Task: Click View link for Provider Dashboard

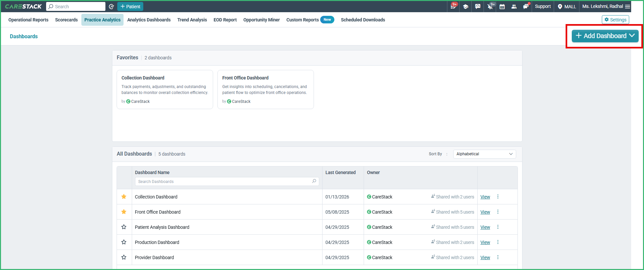Action: coord(485,257)
